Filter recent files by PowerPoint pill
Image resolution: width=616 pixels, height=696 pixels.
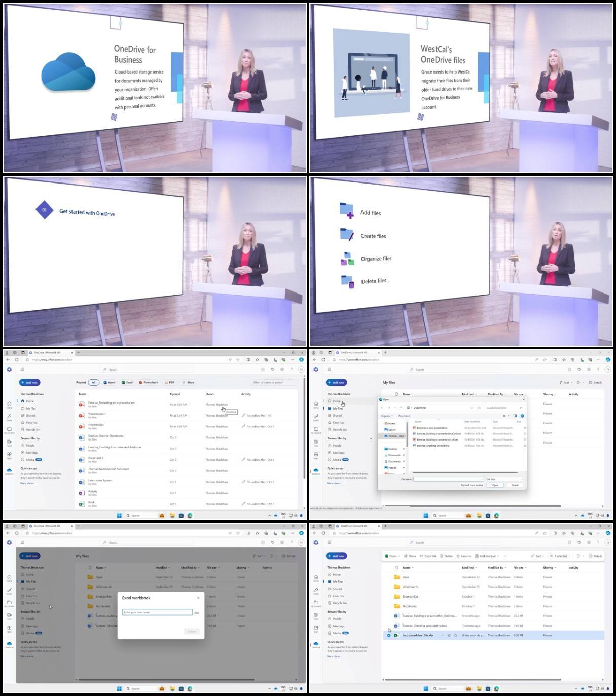(x=148, y=383)
